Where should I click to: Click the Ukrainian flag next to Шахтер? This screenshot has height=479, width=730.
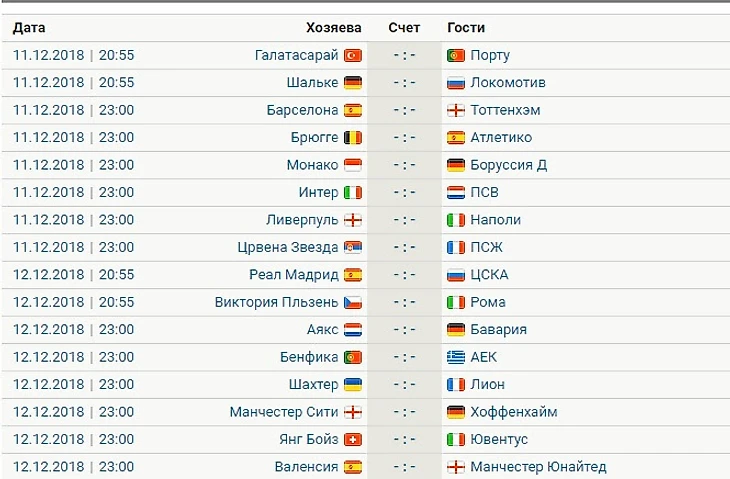point(353,385)
